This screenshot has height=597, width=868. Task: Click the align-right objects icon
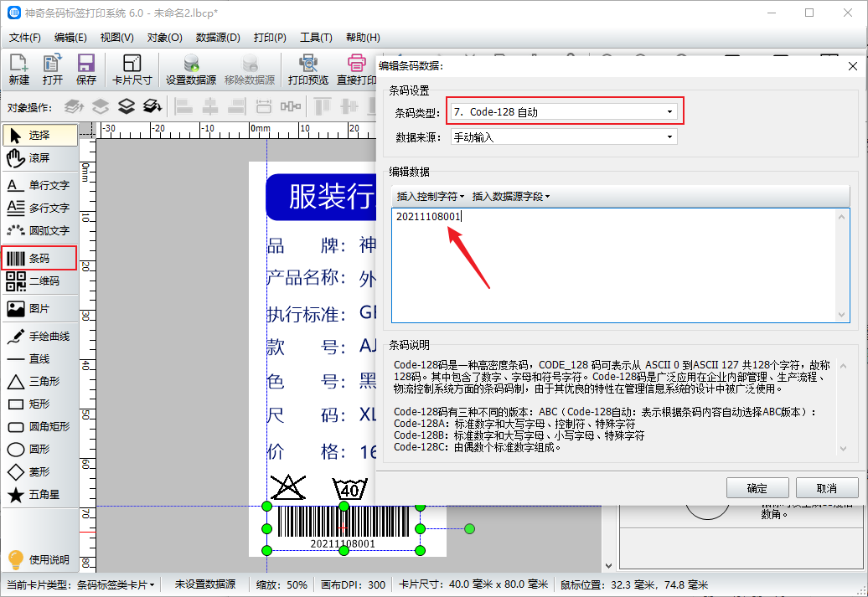click(236, 106)
